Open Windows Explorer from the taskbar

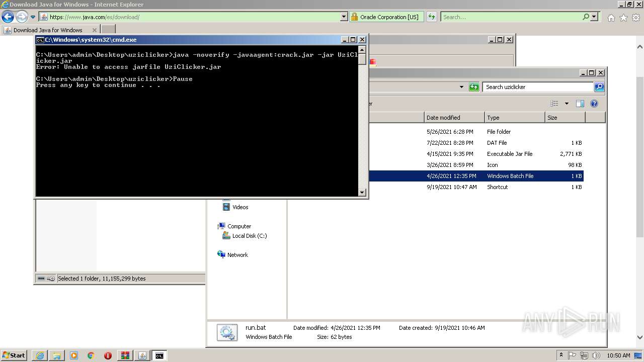pyautogui.click(x=57, y=355)
